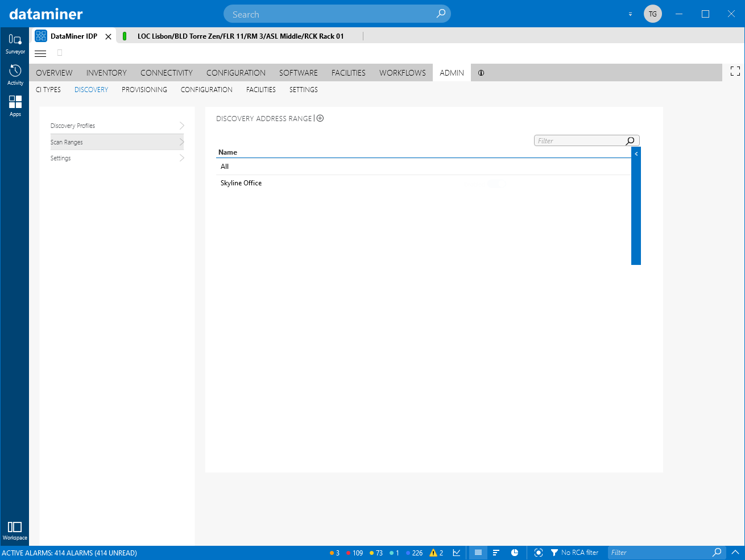The image size is (745, 560).
Task: Toggle full screen view icon
Action: tap(735, 71)
